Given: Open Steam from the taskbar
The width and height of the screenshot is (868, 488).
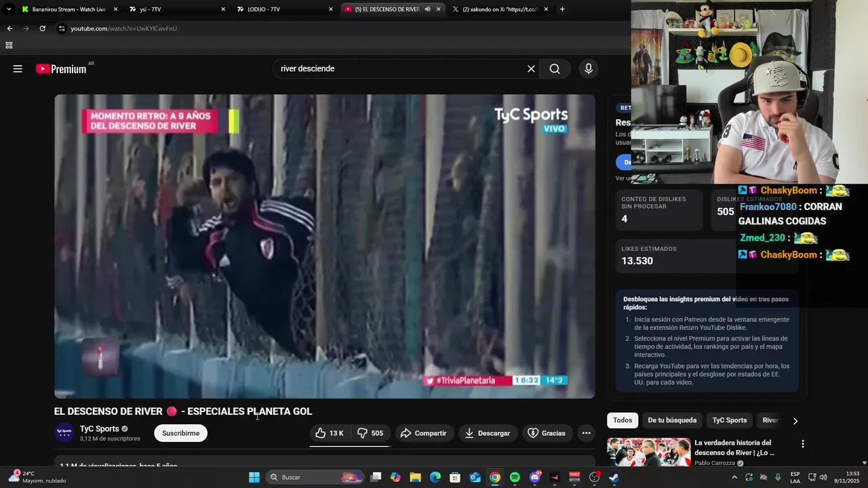Looking at the screenshot, I should coord(614,477).
